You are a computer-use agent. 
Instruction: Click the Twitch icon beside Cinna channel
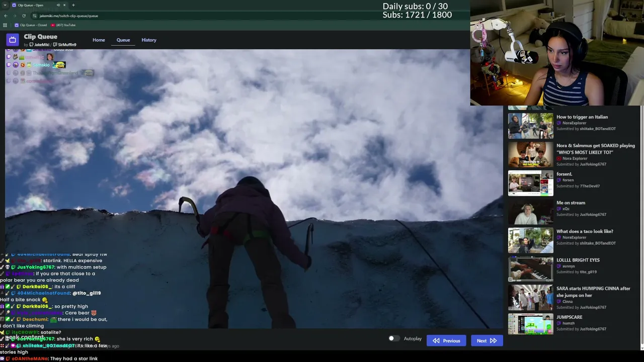tap(558, 302)
